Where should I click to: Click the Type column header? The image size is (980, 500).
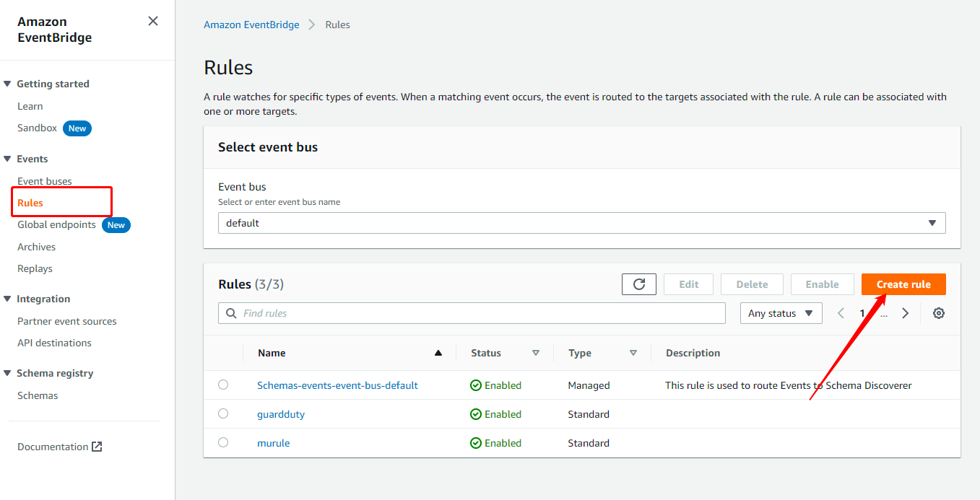[x=580, y=353]
